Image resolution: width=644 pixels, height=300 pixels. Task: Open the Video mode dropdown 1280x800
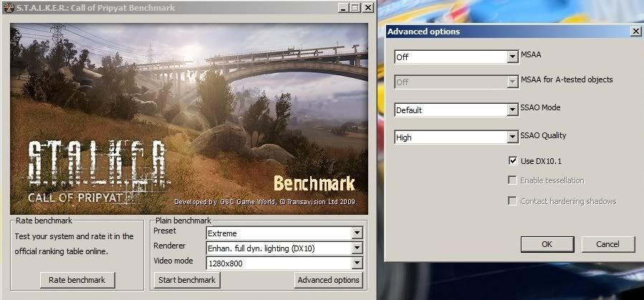click(284, 263)
